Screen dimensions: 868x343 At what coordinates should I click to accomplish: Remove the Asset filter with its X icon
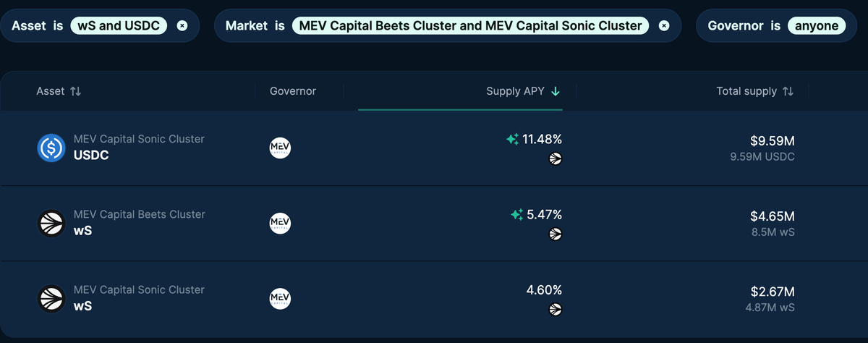click(182, 25)
